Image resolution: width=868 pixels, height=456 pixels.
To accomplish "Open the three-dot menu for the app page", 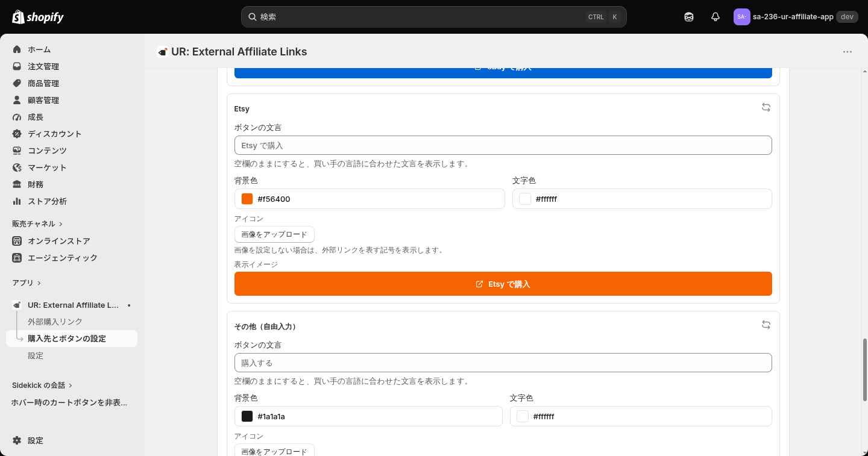I will (848, 52).
